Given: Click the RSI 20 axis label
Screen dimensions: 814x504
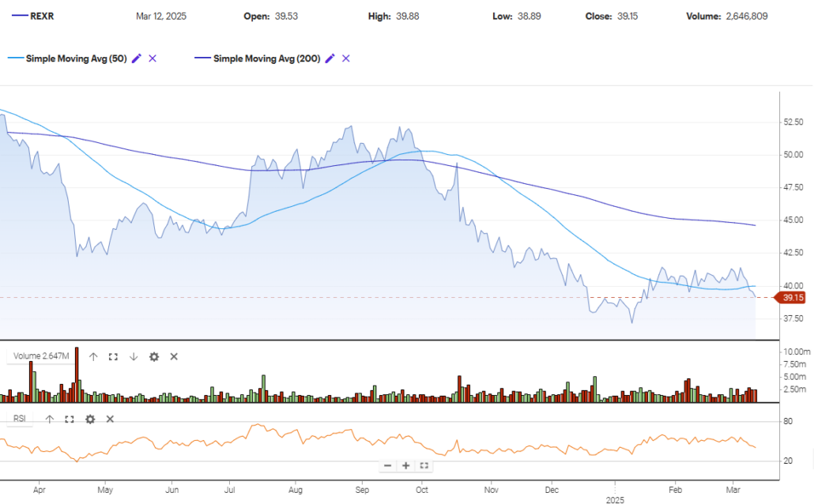Looking at the screenshot, I should [x=788, y=461].
